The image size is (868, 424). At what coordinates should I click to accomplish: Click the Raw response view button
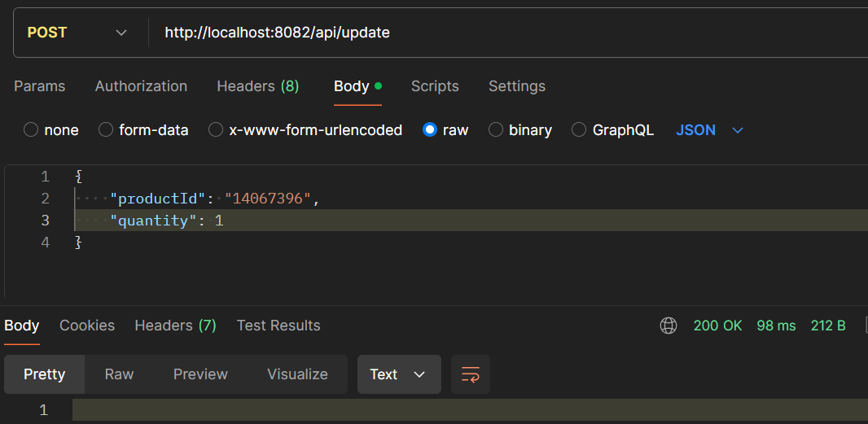click(x=119, y=374)
